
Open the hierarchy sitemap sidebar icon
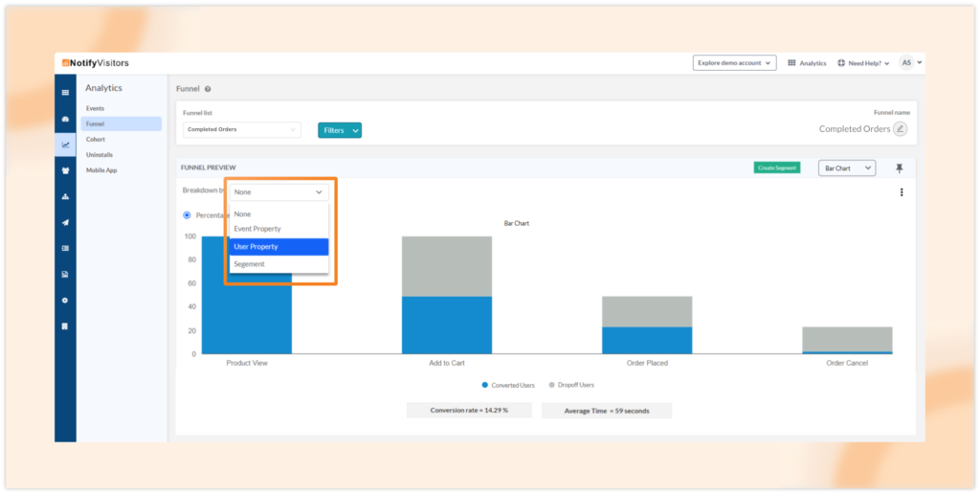click(x=65, y=196)
